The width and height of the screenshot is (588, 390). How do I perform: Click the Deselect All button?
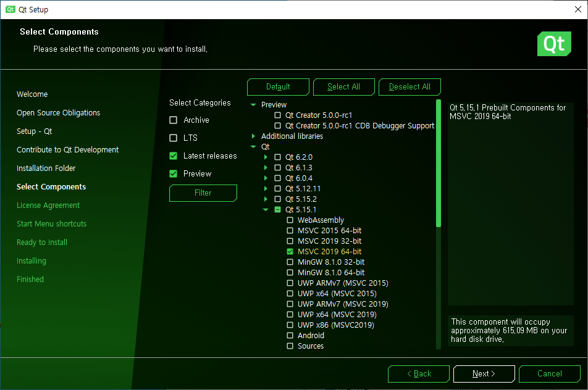click(x=409, y=87)
